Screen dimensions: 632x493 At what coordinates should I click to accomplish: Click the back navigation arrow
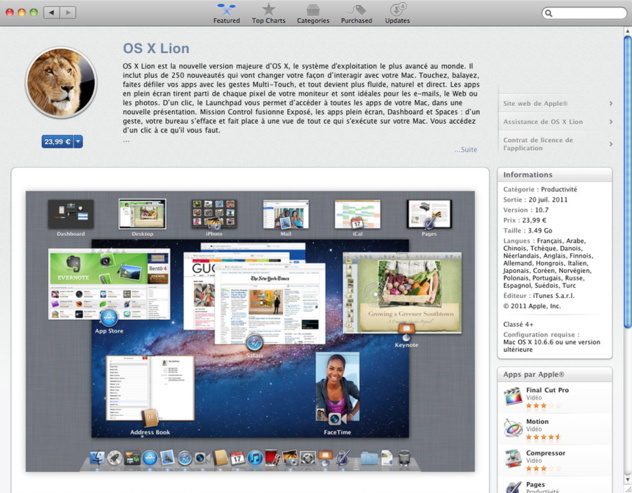click(51, 12)
